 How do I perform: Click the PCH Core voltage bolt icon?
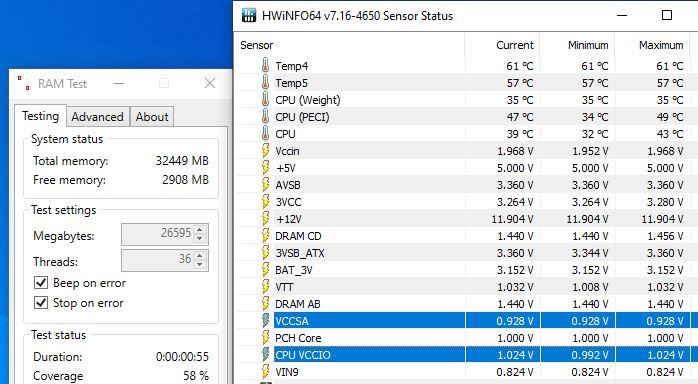click(265, 338)
